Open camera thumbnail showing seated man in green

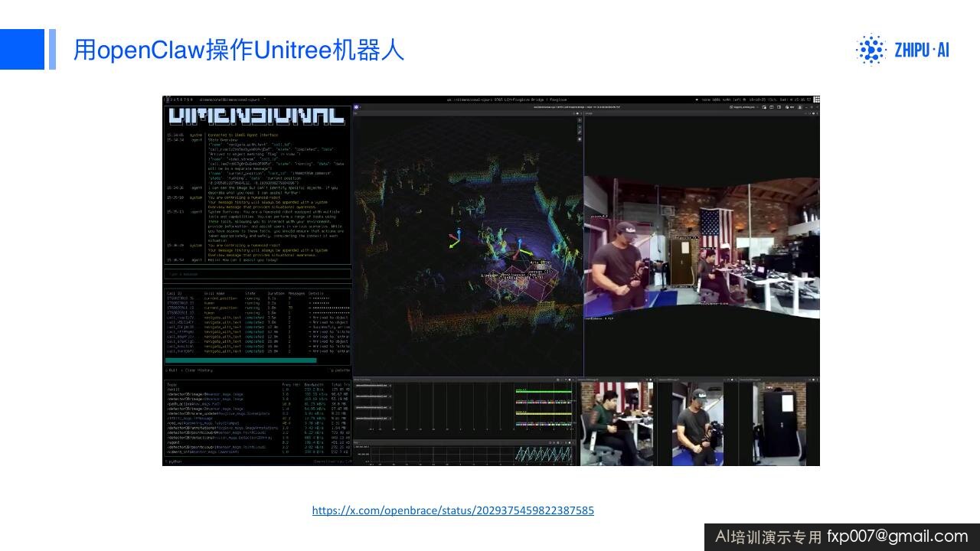tap(616, 423)
